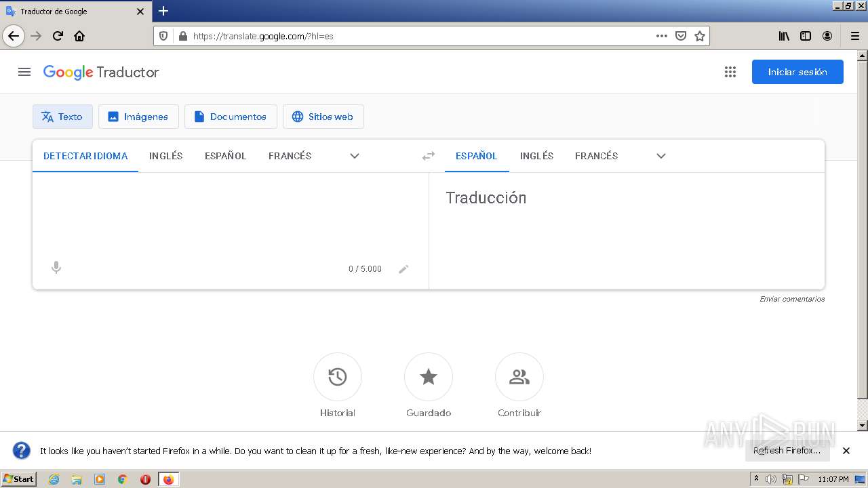Expand the source language list chevron
The width and height of the screenshot is (868, 488).
pyautogui.click(x=355, y=156)
